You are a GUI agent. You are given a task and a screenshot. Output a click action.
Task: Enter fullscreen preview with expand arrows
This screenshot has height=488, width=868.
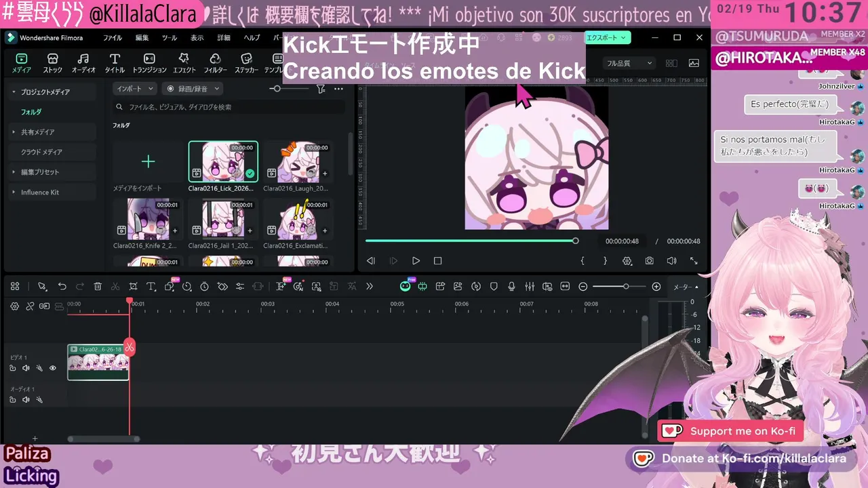click(x=694, y=261)
